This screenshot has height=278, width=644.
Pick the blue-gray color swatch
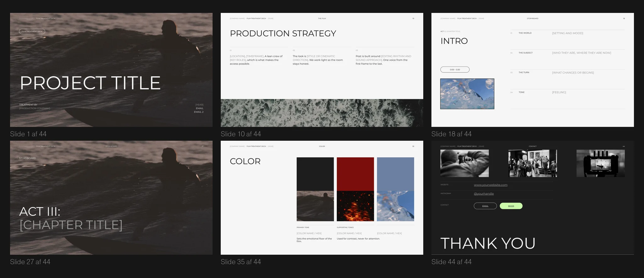point(396,174)
